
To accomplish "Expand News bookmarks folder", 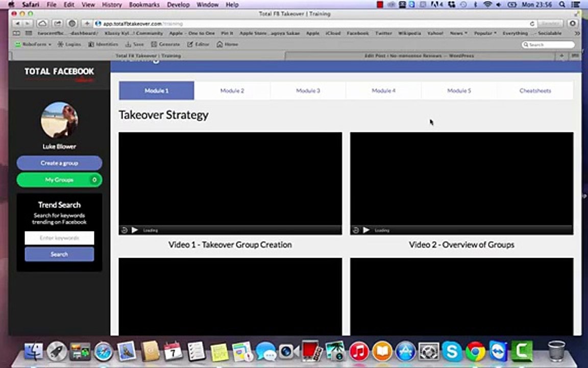I will [458, 33].
